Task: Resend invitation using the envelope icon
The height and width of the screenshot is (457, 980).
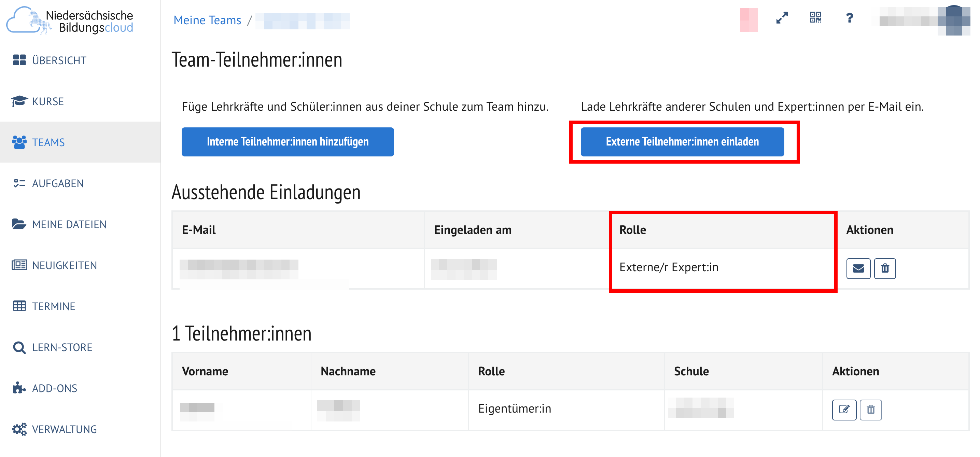Action: click(x=859, y=268)
